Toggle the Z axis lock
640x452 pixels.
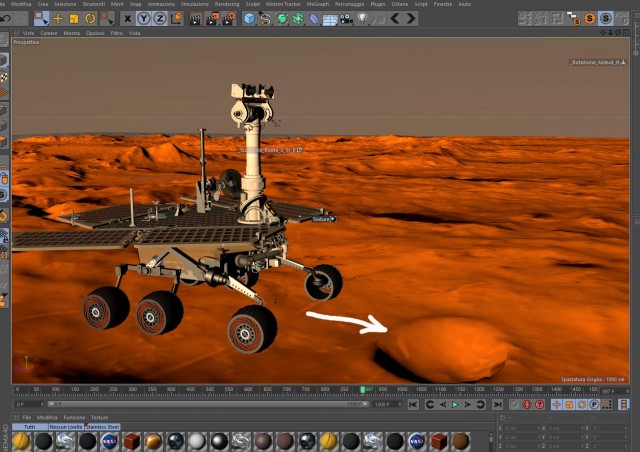tap(160, 19)
